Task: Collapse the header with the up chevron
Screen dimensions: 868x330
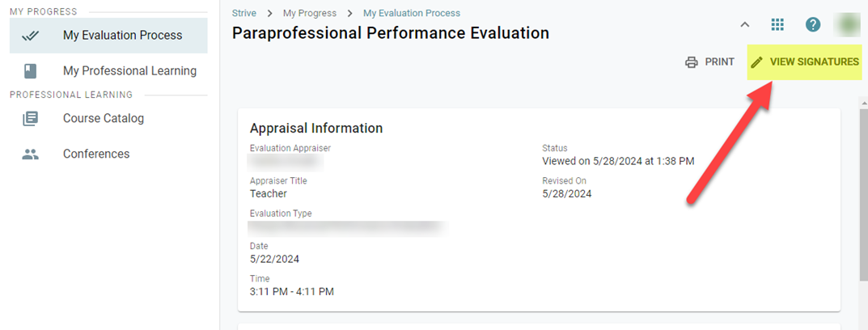Action: click(745, 24)
